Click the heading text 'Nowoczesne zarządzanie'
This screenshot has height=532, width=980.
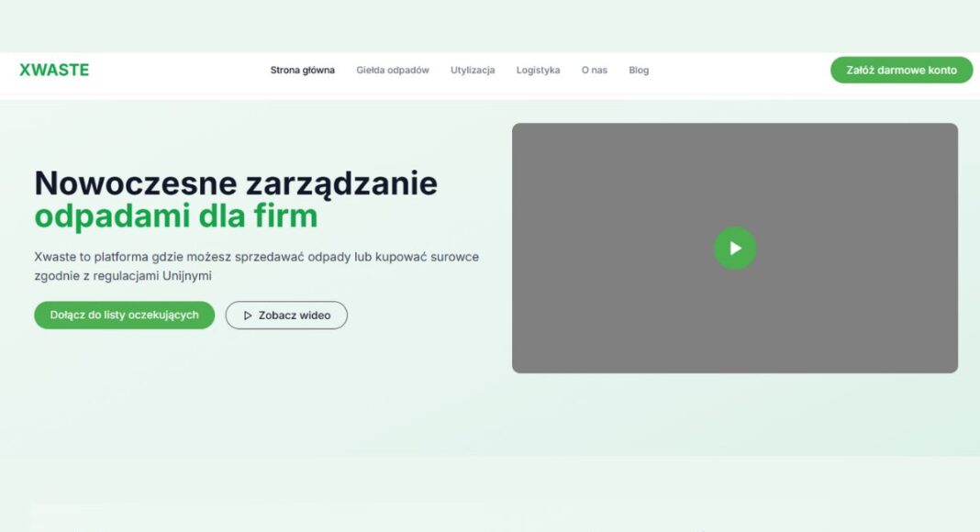coord(236,183)
